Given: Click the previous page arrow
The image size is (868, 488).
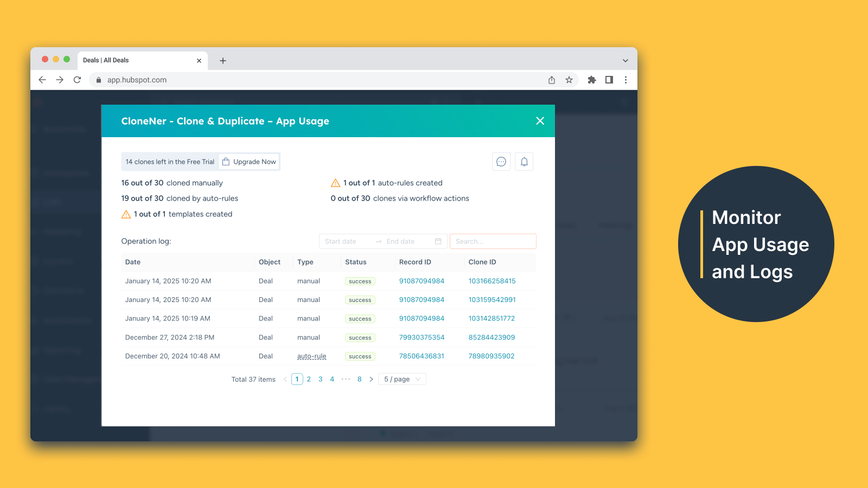Looking at the screenshot, I should pos(285,379).
